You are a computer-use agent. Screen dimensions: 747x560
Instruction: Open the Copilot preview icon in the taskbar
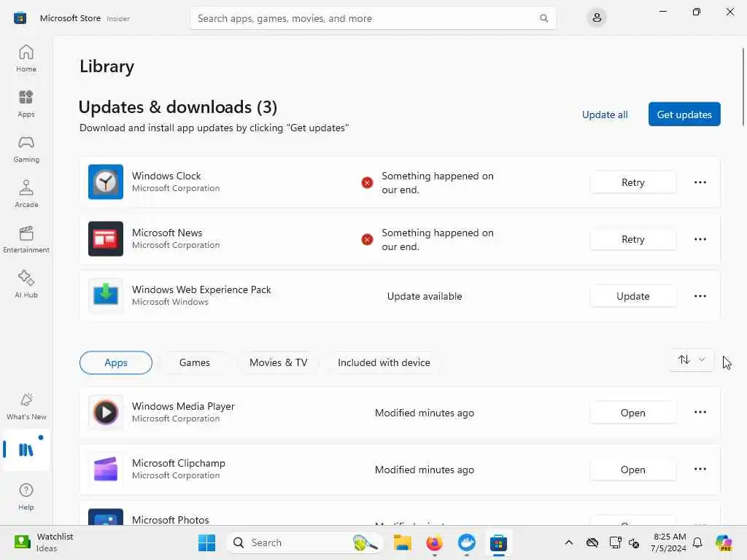(724, 542)
